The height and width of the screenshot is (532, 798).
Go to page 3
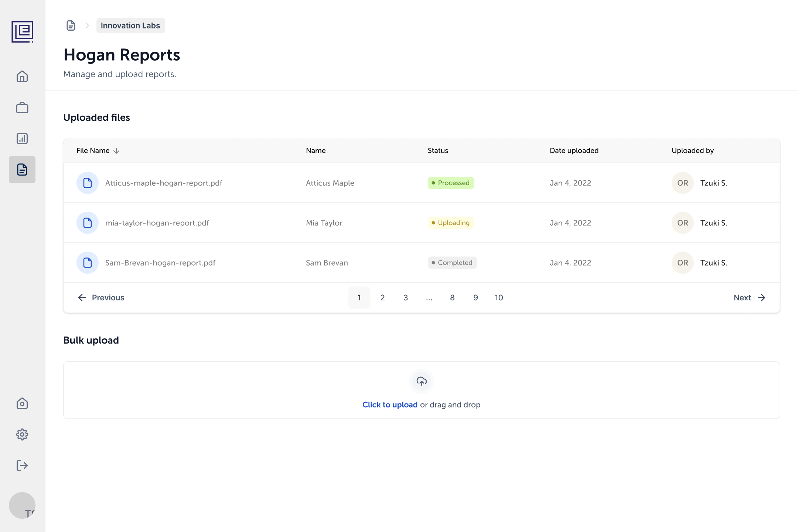coord(406,298)
